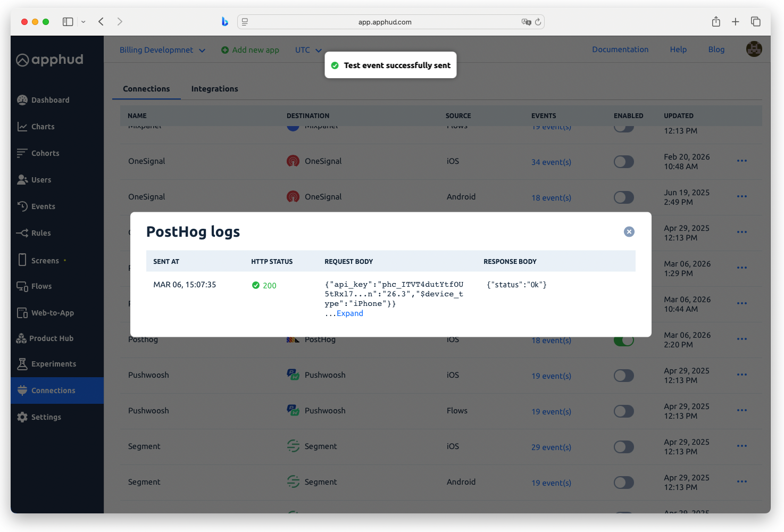Viewport: 784px width, 532px height.
Task: Enable the Pushwoosh Flows toggle
Action: [623, 411]
